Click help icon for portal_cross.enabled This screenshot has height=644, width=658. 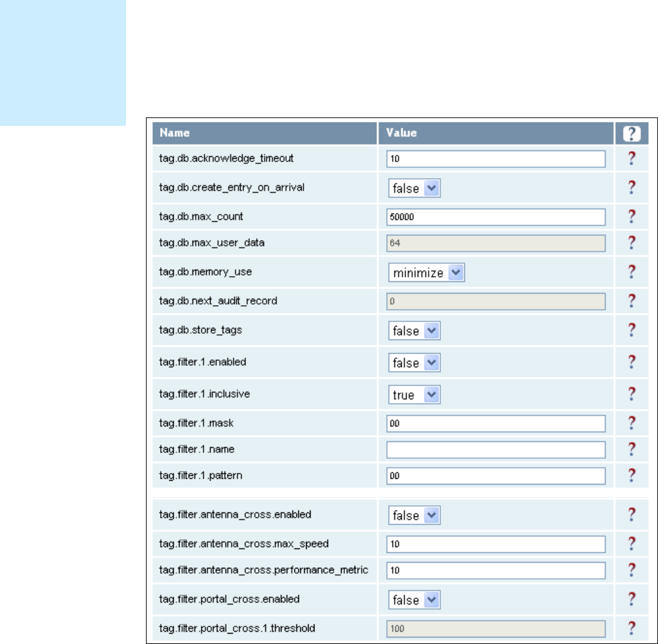632,599
